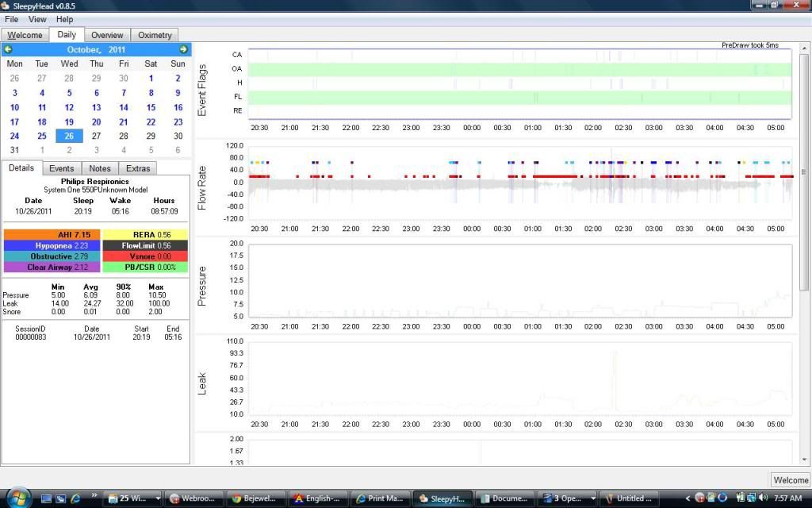Go to previous month in calendar
The image size is (812, 508).
(x=8, y=49)
